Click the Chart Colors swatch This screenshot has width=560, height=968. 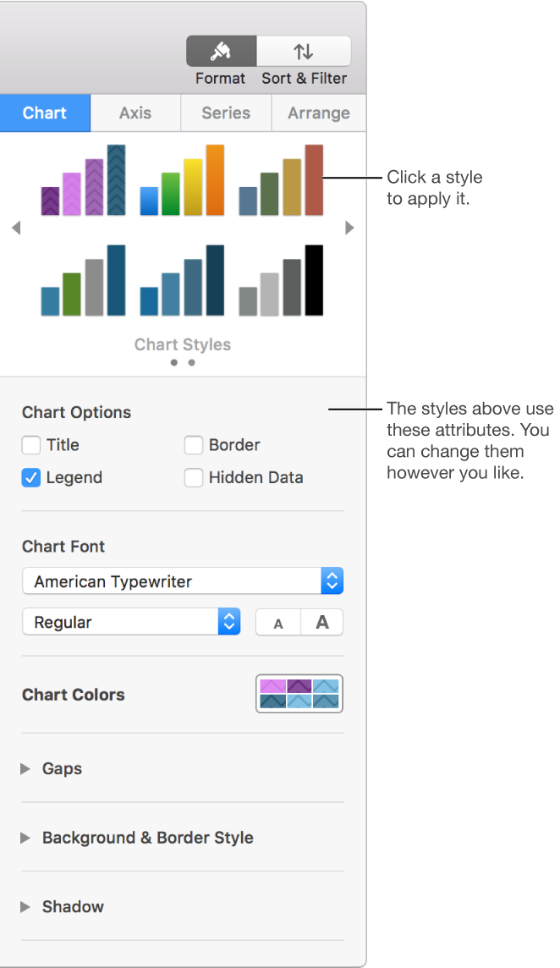pos(299,694)
